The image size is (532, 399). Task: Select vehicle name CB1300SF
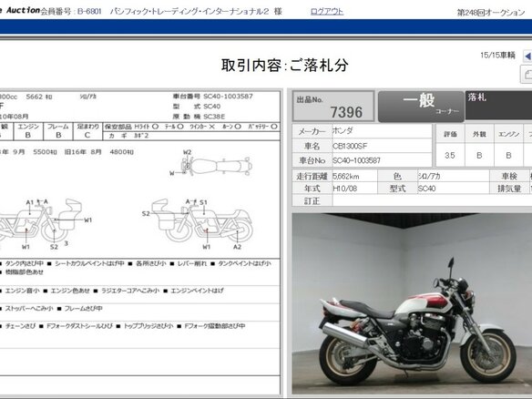(x=350, y=147)
